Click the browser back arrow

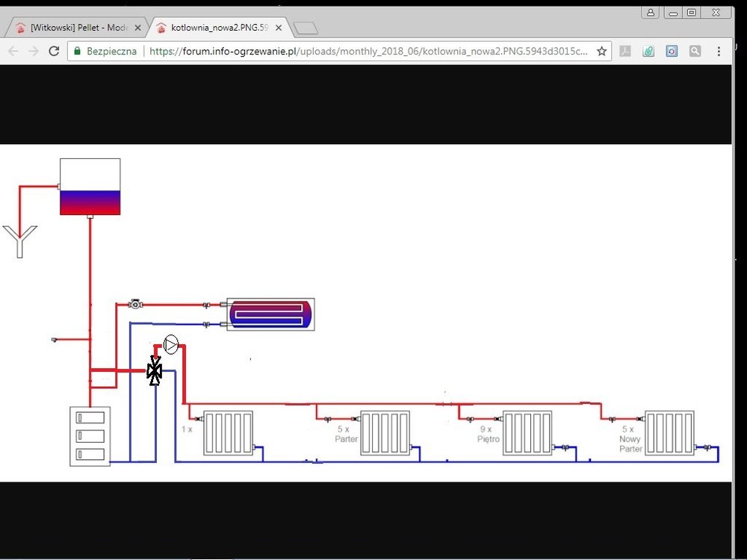(x=13, y=52)
